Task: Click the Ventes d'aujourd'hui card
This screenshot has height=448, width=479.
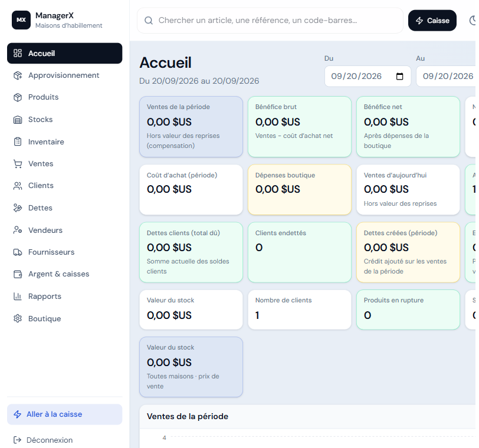Action: [x=408, y=190]
